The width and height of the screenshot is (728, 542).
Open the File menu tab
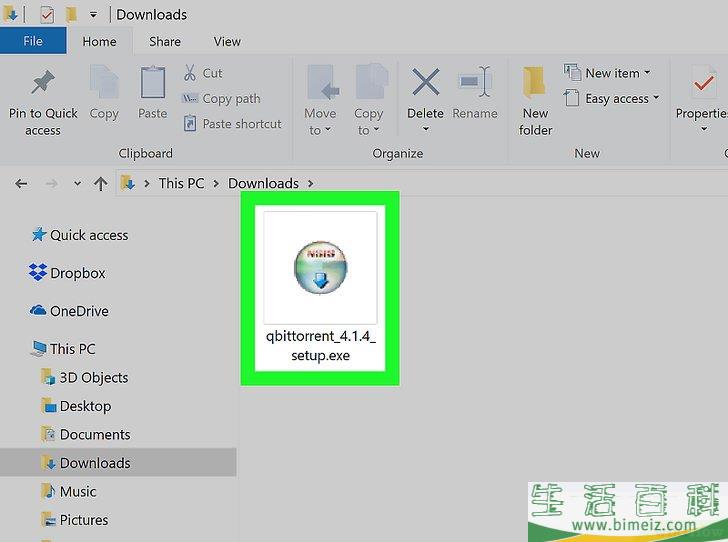(33, 41)
